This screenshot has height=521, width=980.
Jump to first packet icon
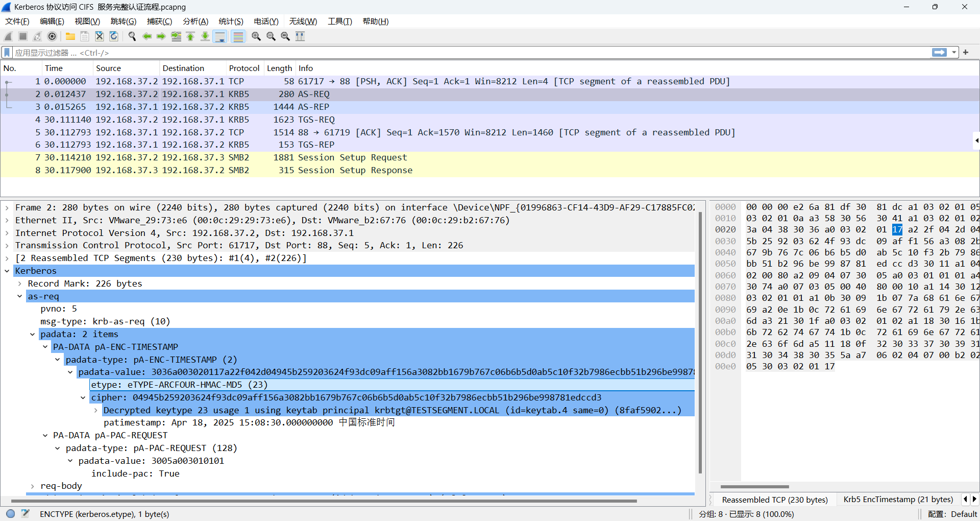[190, 36]
